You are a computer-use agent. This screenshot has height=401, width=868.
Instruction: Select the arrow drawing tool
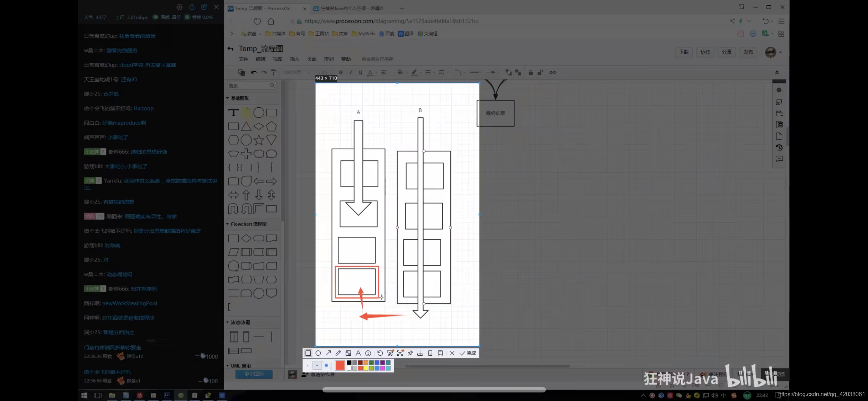click(328, 353)
